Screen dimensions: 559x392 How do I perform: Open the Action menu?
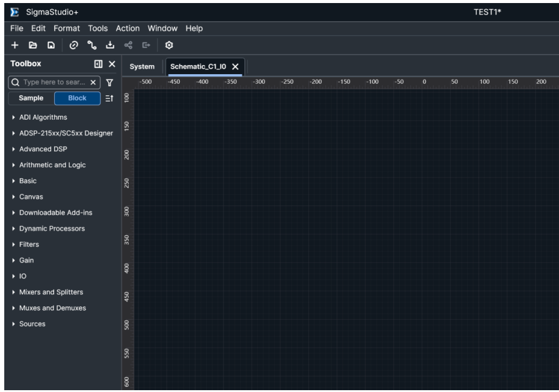[x=128, y=29]
